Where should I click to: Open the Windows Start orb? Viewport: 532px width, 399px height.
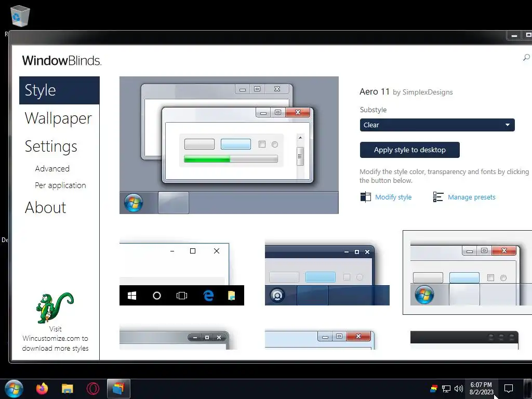pyautogui.click(x=14, y=389)
